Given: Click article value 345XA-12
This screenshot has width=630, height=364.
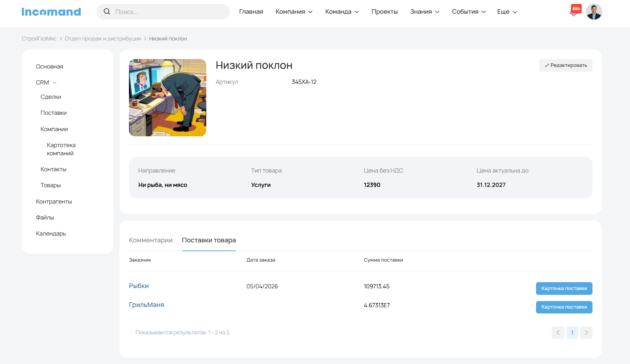Looking at the screenshot, I should (304, 82).
